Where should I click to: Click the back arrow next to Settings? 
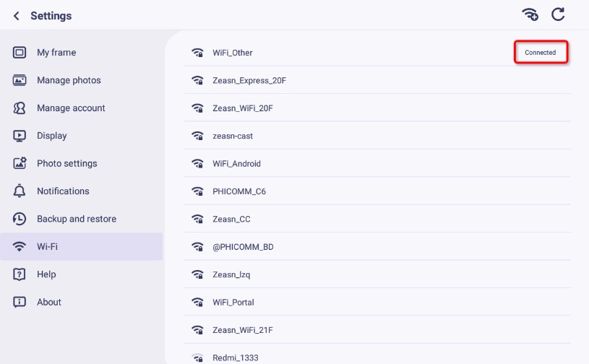[16, 16]
